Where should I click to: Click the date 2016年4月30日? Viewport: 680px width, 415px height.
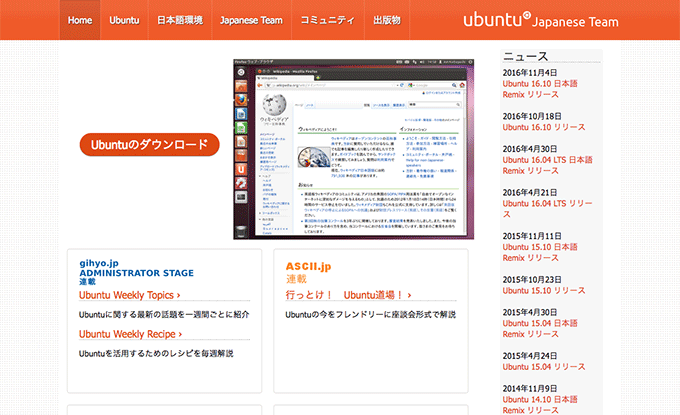coord(530,149)
